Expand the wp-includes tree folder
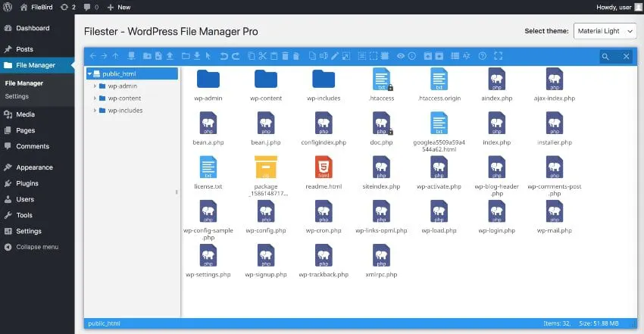Screen dimensions: 644x334 pyautogui.click(x=95, y=111)
